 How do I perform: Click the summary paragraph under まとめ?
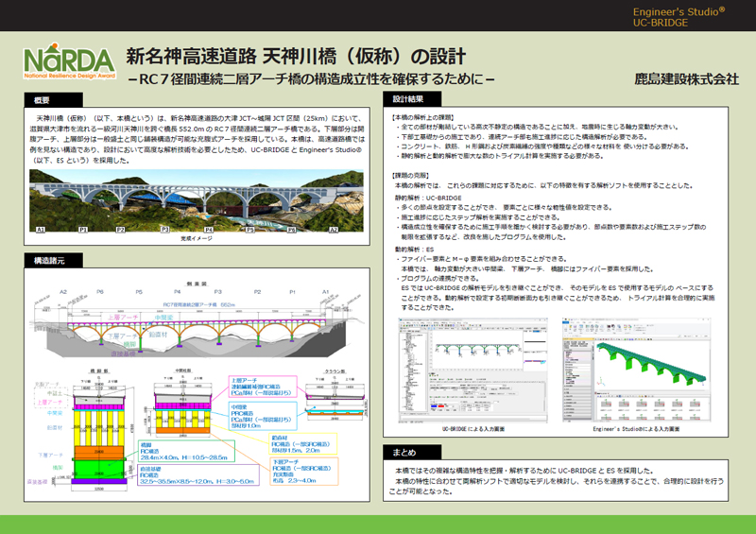point(556,481)
